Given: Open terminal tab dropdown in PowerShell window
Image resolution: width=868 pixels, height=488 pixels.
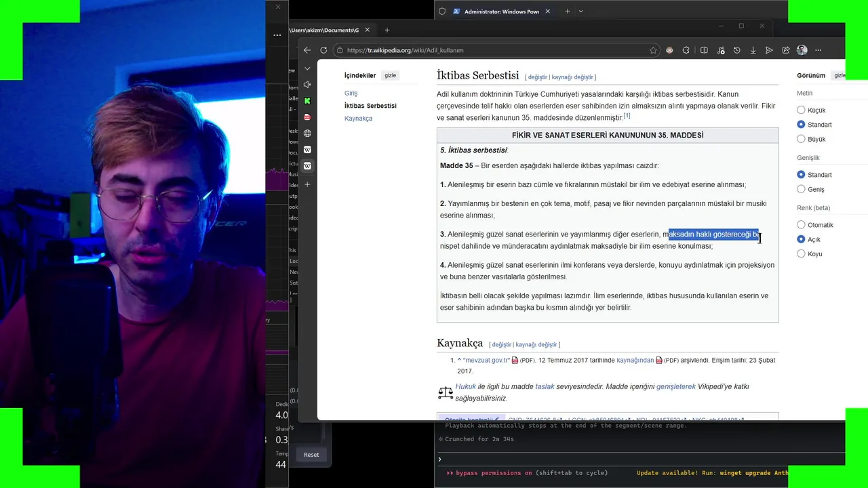Looking at the screenshot, I should click(x=580, y=12).
